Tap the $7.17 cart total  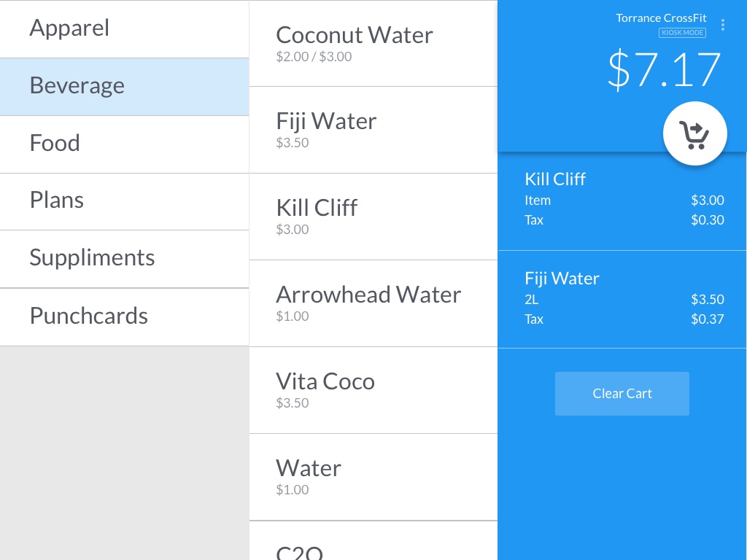(664, 70)
